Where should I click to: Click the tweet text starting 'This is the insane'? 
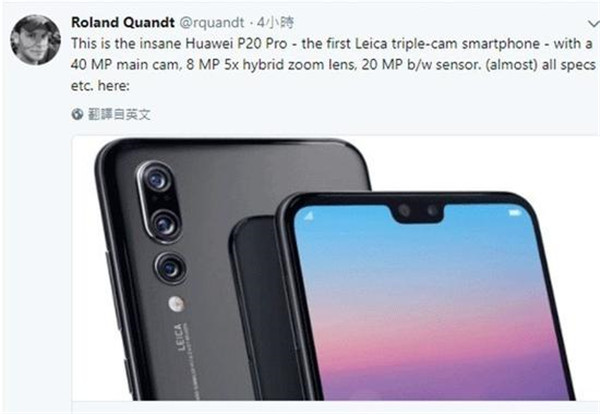333,64
